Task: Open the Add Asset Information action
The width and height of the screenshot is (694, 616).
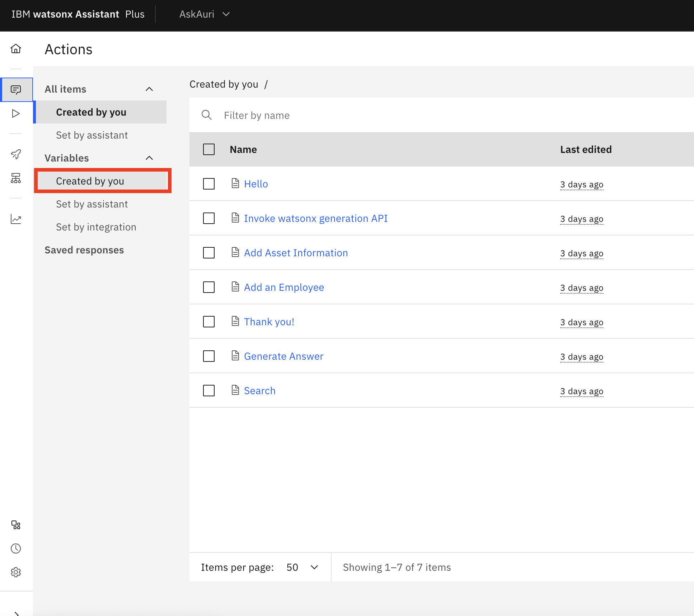Action: point(296,253)
